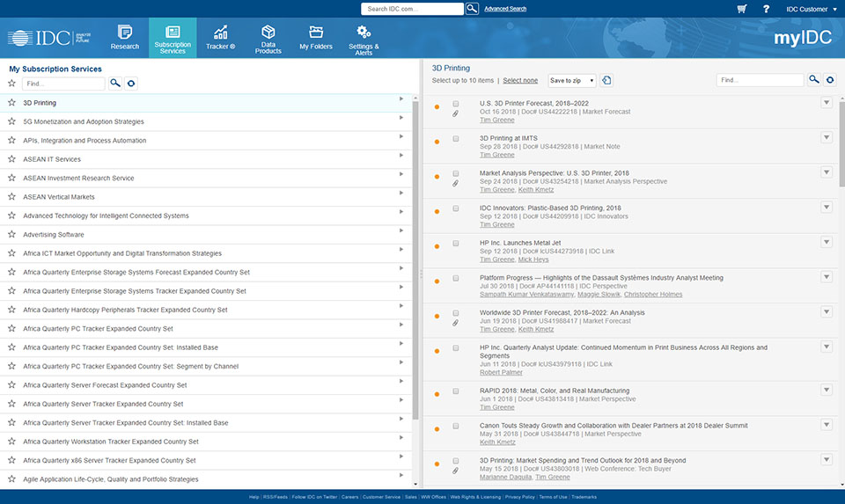Click the document list vertical scrollbar
This screenshot has width=845, height=504.
pyautogui.click(x=841, y=142)
